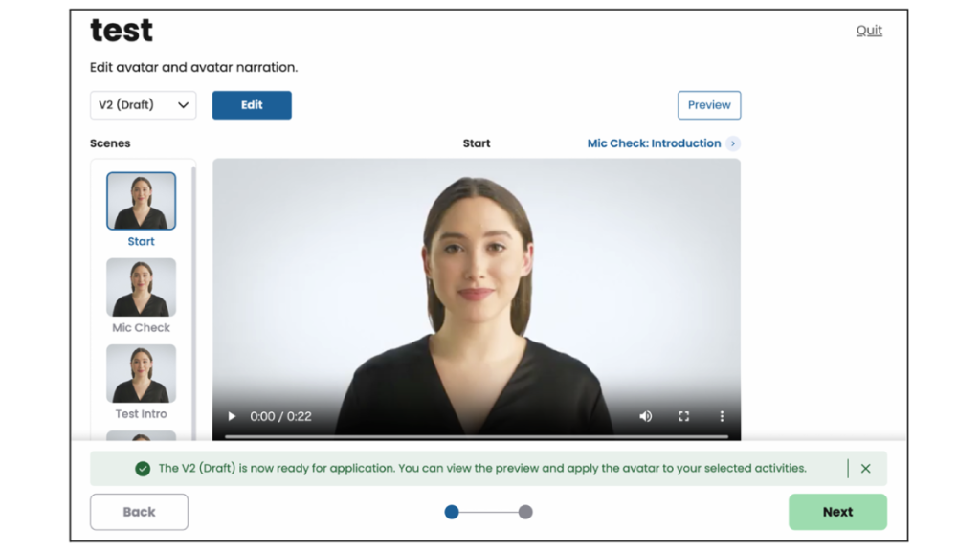
Task: Open the video more options menu
Action: point(722,416)
